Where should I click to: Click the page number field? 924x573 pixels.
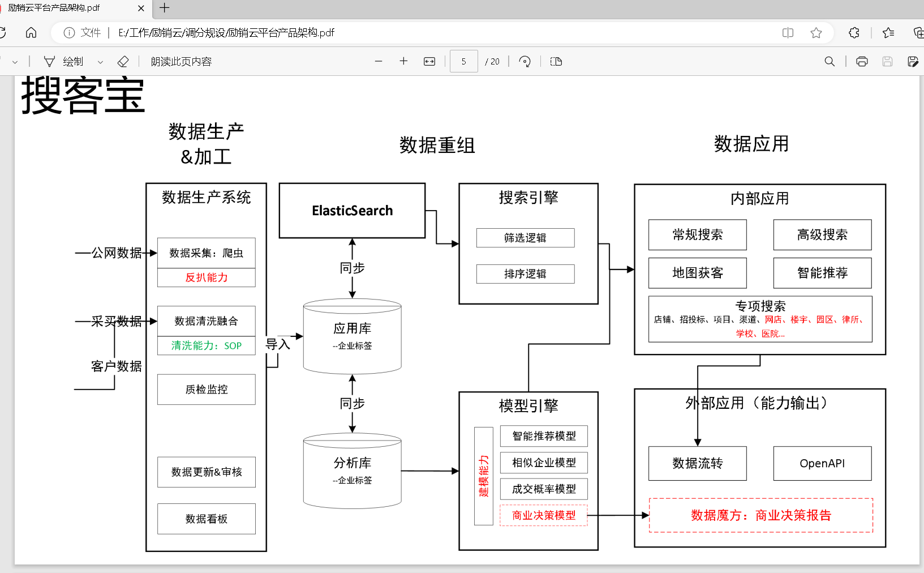(464, 61)
